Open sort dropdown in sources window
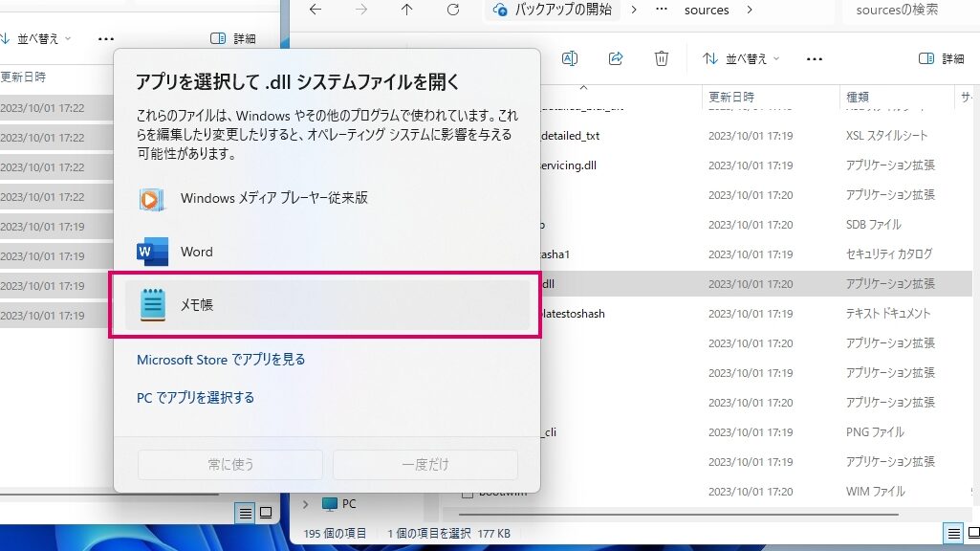 pyautogui.click(x=741, y=58)
